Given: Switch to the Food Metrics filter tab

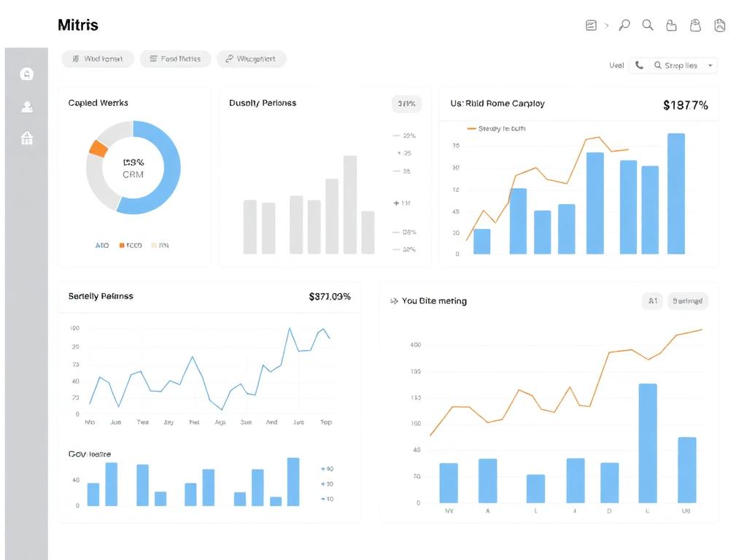Looking at the screenshot, I should tap(175, 58).
